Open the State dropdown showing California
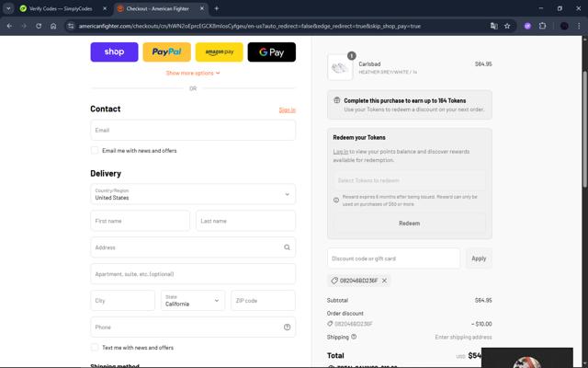 coord(193,301)
